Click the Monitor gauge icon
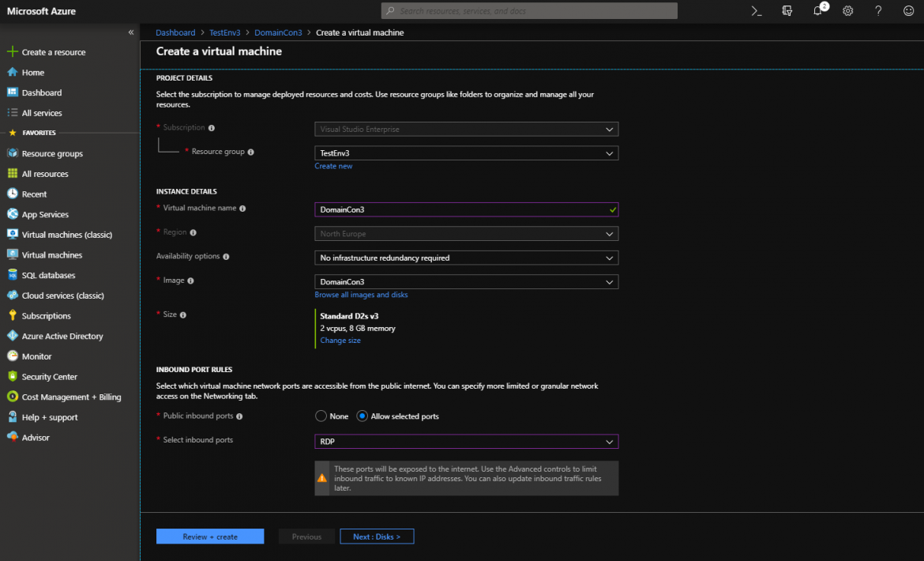This screenshot has width=924, height=561. 12,356
